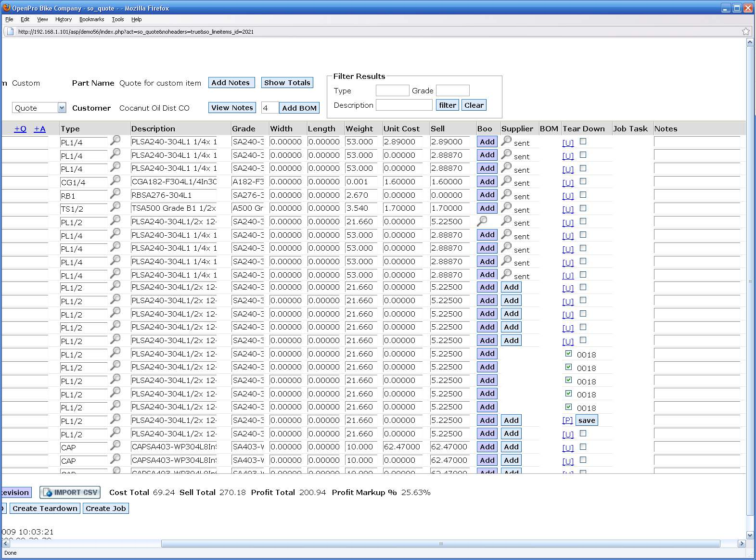
Task: Toggle Tear Down checkbox in the RB1 row
Action: [x=583, y=195]
